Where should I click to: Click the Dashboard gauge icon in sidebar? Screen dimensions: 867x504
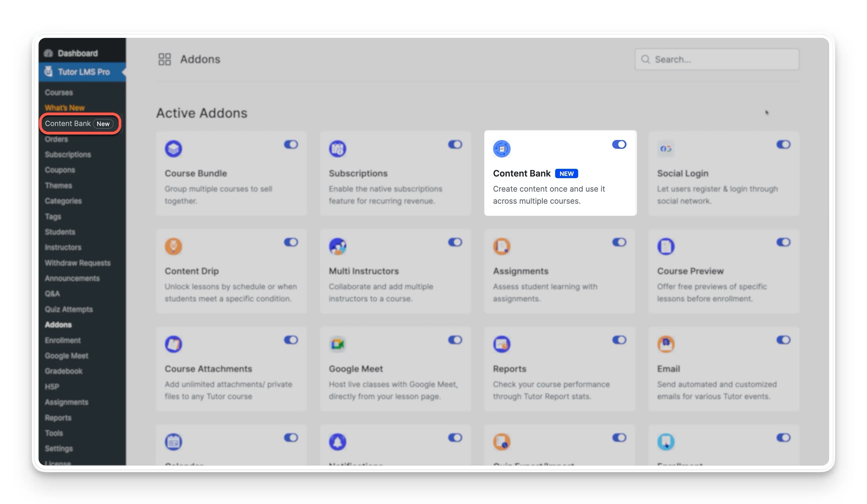click(49, 53)
